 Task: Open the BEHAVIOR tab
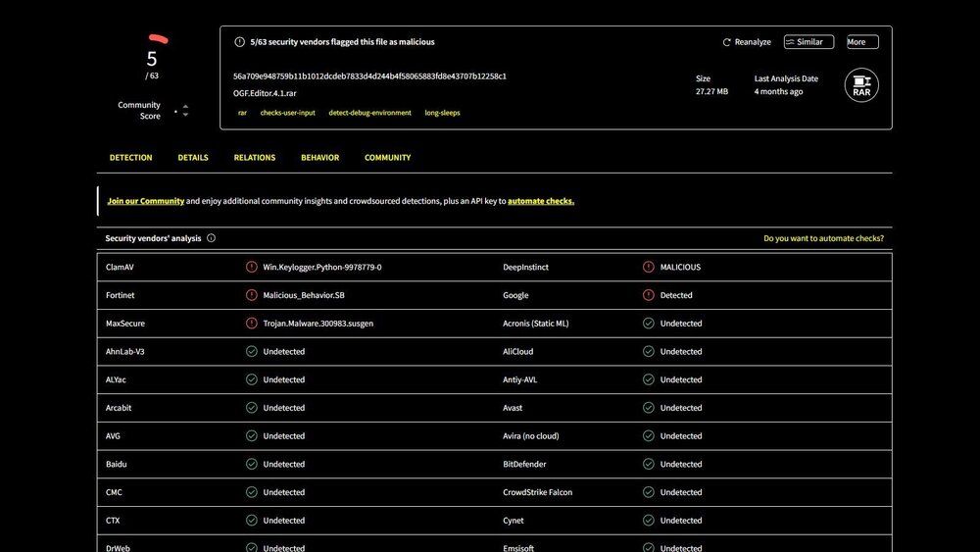click(319, 158)
